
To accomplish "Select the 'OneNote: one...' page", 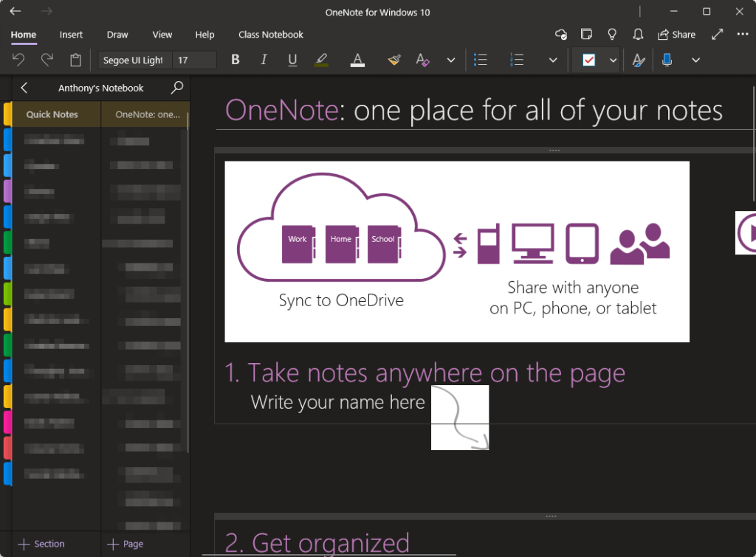I will point(145,114).
